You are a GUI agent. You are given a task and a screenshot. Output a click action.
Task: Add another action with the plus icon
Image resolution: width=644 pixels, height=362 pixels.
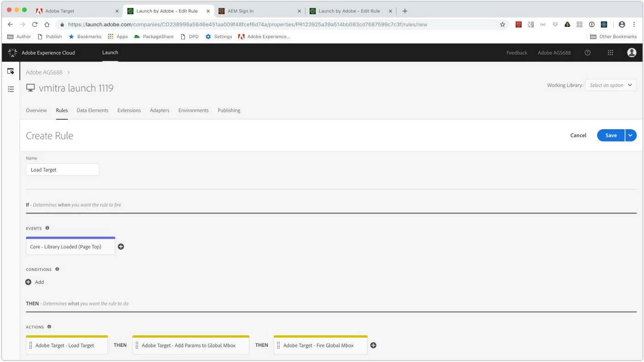tap(374, 345)
